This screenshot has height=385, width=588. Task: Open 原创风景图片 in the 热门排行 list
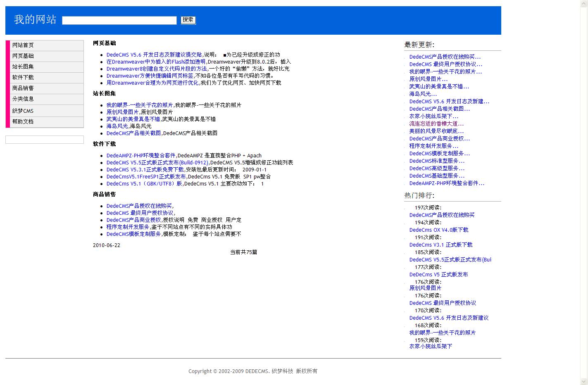[x=426, y=288]
